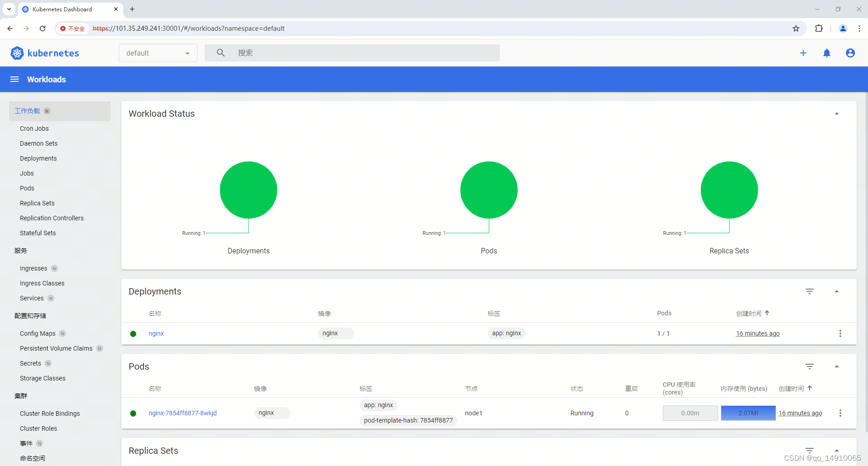Open a new browser tab
The image size is (868, 466).
(x=132, y=9)
